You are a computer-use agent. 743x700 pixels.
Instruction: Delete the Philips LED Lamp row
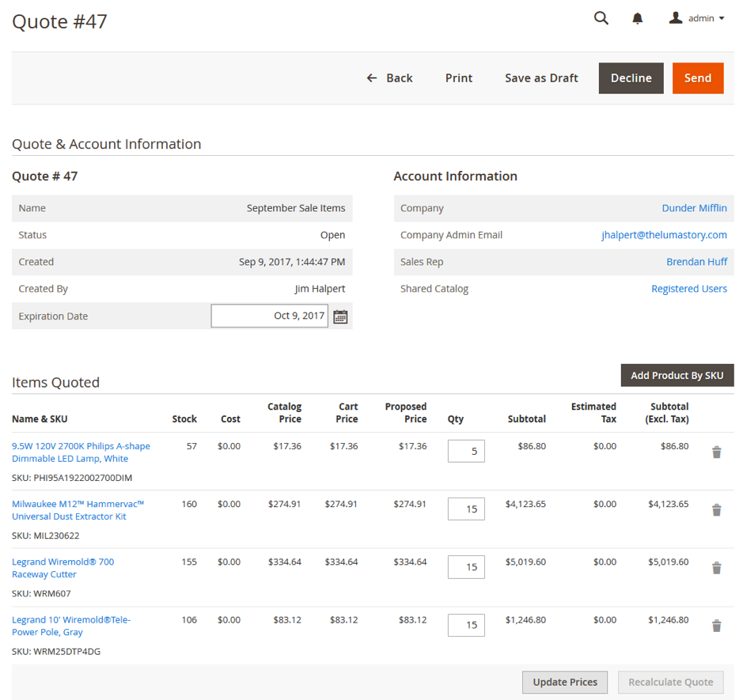coord(716,452)
